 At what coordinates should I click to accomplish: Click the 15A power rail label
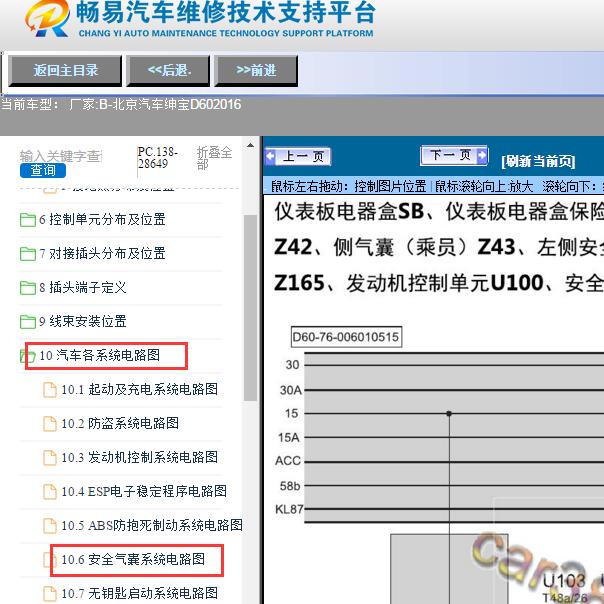289,437
